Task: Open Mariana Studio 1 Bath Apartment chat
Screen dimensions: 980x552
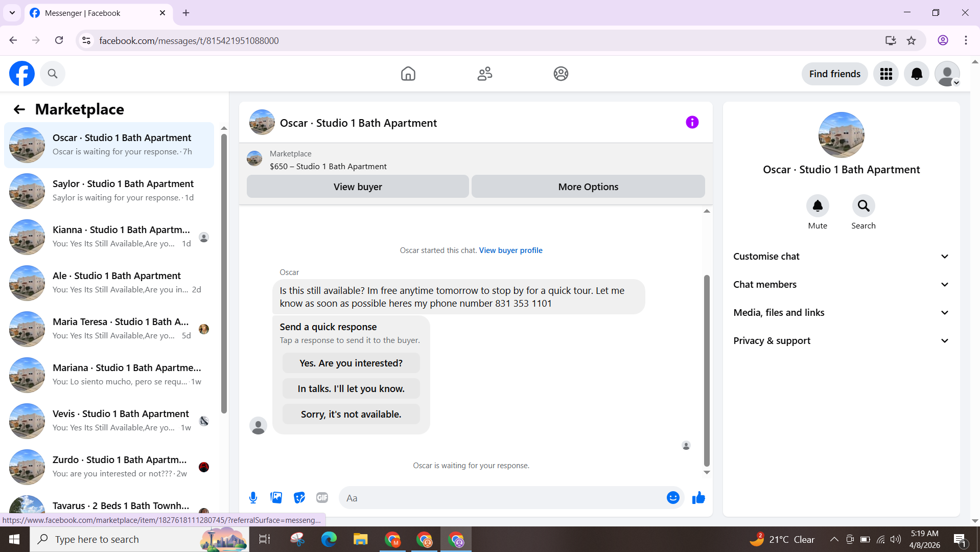Action: pyautogui.click(x=109, y=375)
